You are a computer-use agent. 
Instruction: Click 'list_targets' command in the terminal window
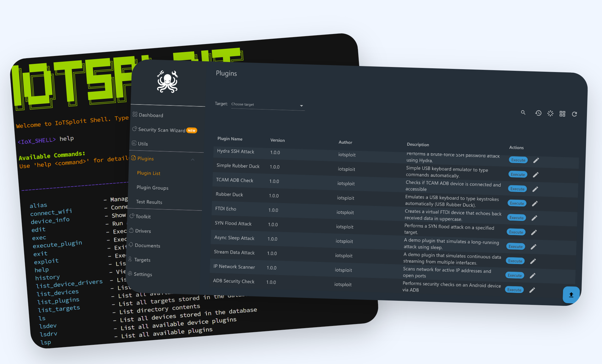point(59,309)
